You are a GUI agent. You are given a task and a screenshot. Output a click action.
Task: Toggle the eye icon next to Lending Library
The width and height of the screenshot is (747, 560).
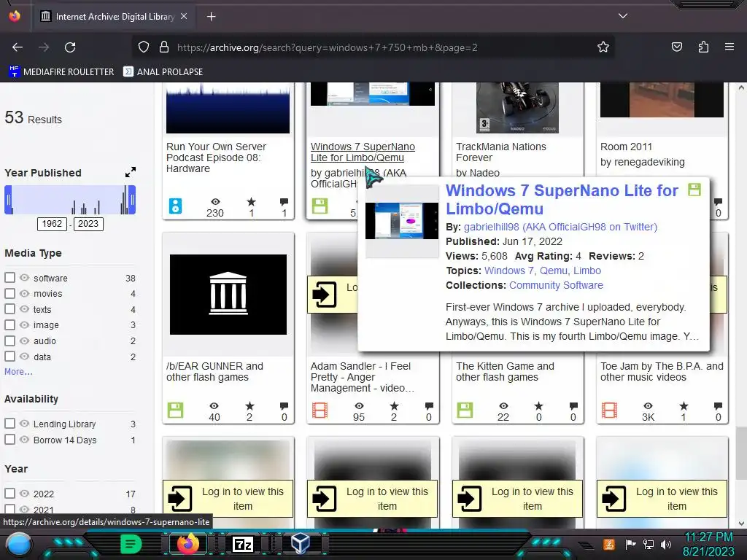24,424
